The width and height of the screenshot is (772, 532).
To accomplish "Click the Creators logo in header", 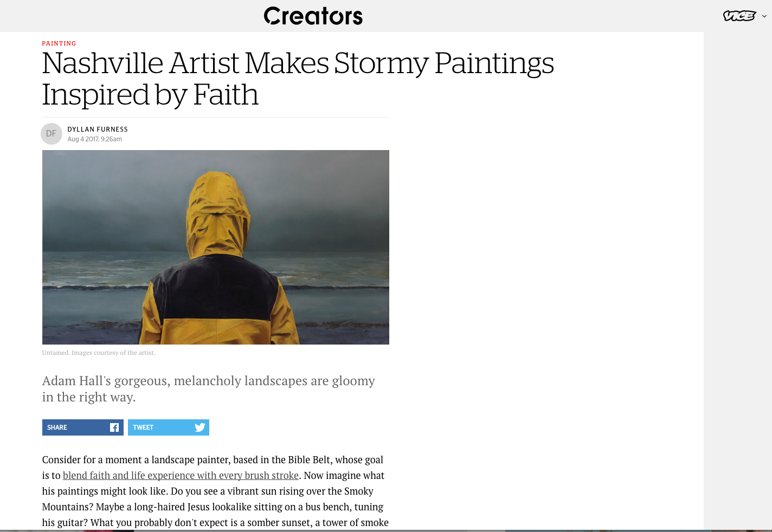I will point(313,16).
